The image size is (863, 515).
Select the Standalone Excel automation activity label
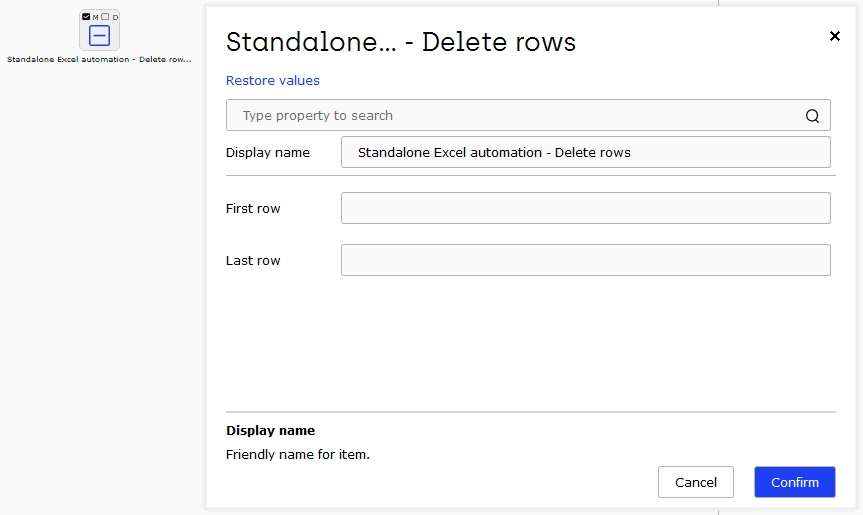tap(99, 59)
